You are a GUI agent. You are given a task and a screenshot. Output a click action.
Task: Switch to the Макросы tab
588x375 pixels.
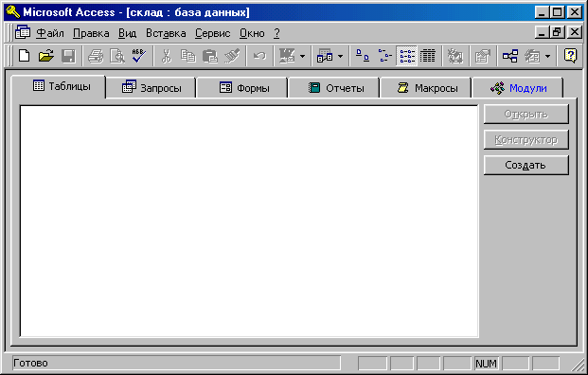click(x=426, y=88)
